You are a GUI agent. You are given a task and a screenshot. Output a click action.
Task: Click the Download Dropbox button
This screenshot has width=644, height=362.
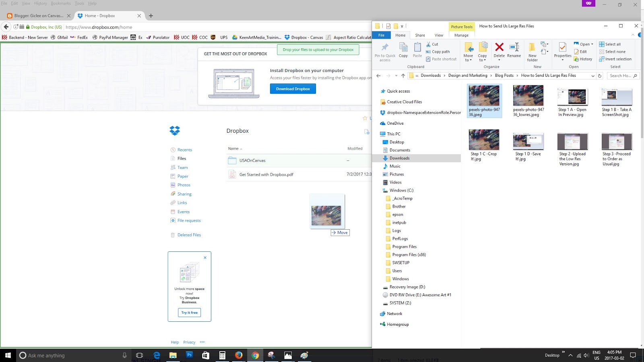293,88
